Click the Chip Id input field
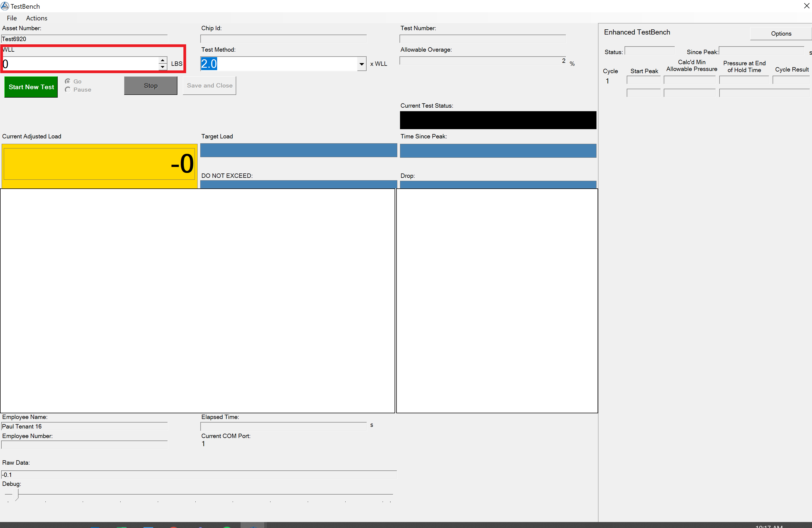 [x=283, y=39]
